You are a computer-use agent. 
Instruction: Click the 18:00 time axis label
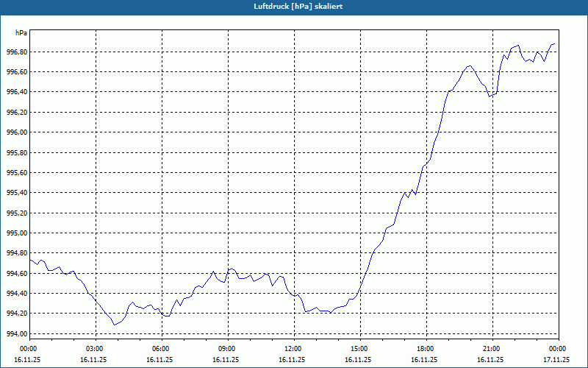(427, 349)
